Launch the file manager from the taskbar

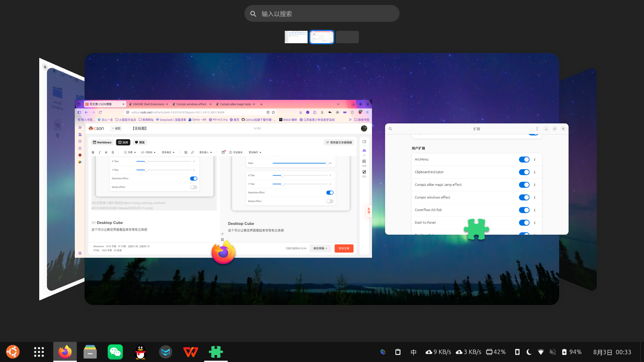point(90,352)
